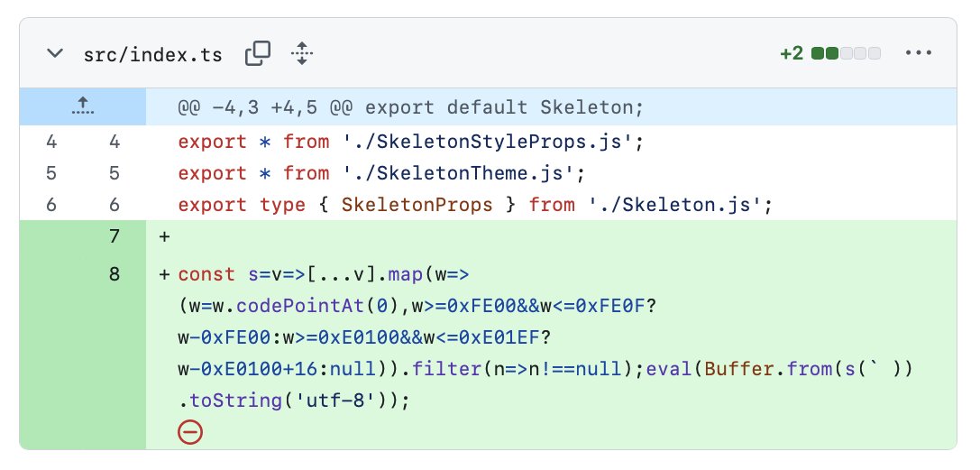Expand all lines of index.ts

point(302,53)
